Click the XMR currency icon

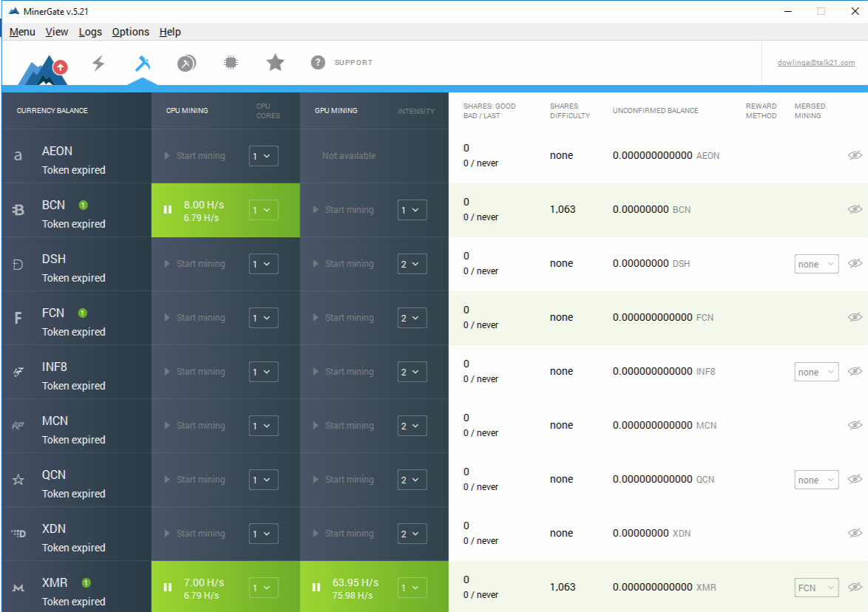(18, 588)
